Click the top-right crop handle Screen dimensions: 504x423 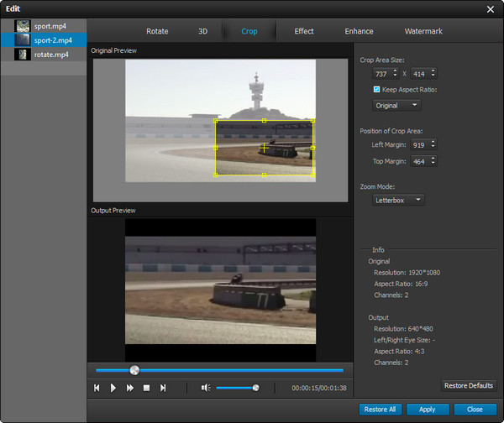[x=312, y=121]
